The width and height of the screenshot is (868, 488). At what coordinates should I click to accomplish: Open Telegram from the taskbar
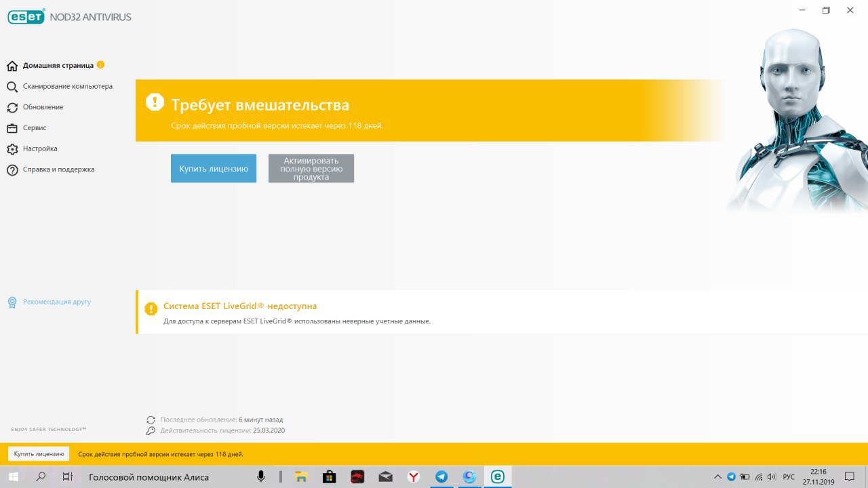(441, 477)
